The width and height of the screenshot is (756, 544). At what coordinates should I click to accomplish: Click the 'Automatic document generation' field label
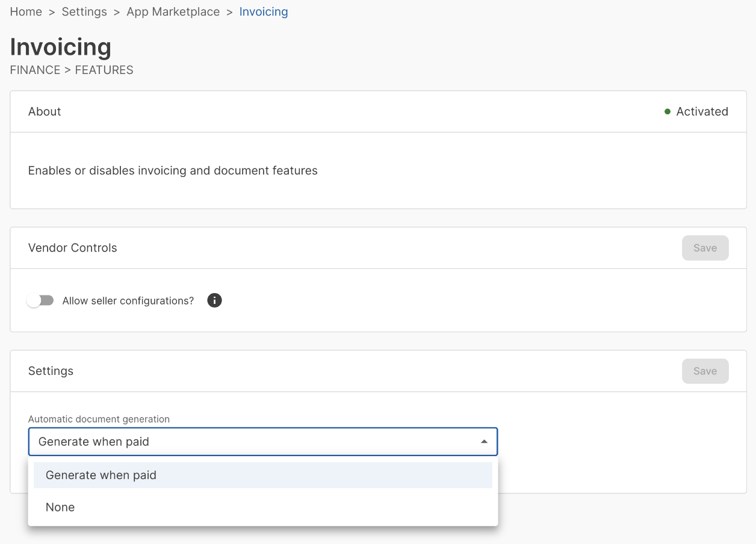pyautogui.click(x=99, y=419)
